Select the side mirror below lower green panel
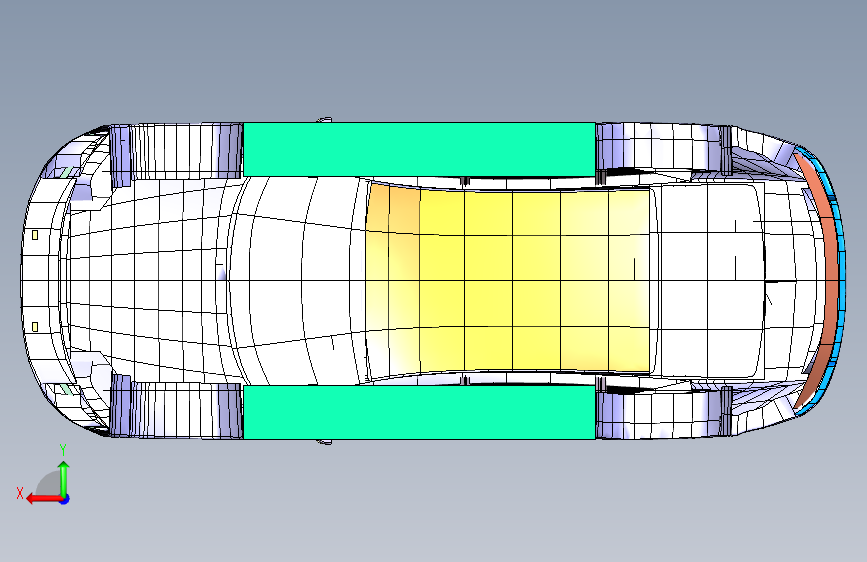The image size is (867, 562). (325, 442)
